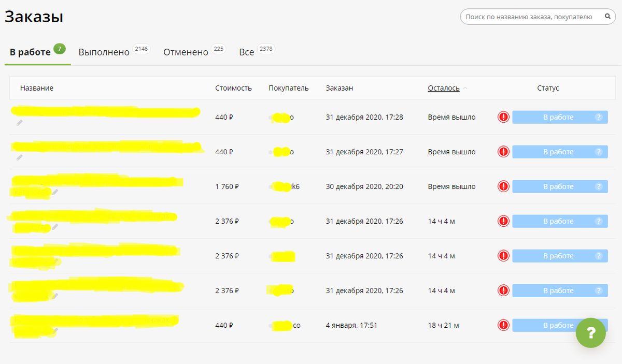
Task: Click the 440 ₽ cost in the 17:28 row
Action: click(224, 117)
